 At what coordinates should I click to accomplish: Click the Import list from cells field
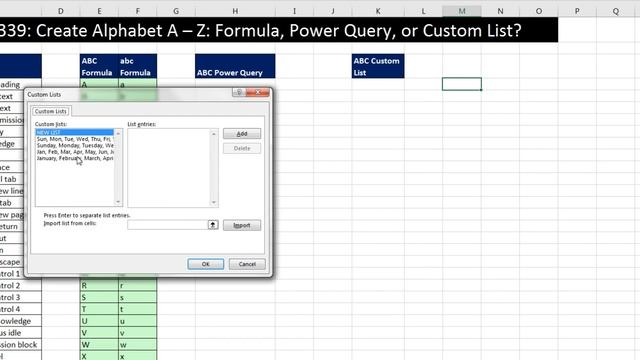pos(167,225)
